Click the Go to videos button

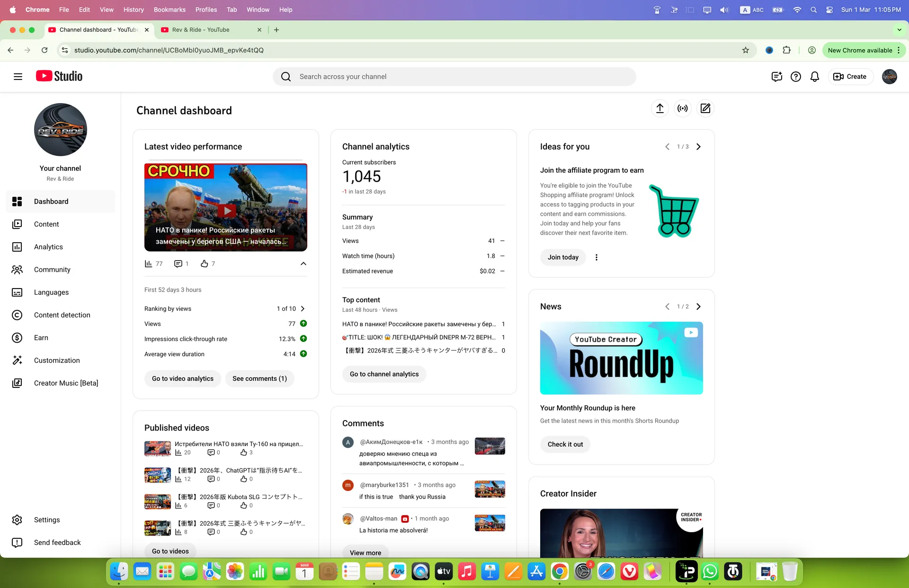[170, 551]
